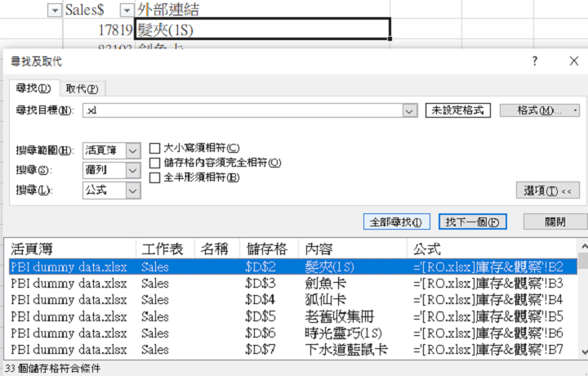Image resolution: width=588 pixels, height=376 pixels.
Task: Open the 格式 button dropdown arrow
Action: click(575, 110)
